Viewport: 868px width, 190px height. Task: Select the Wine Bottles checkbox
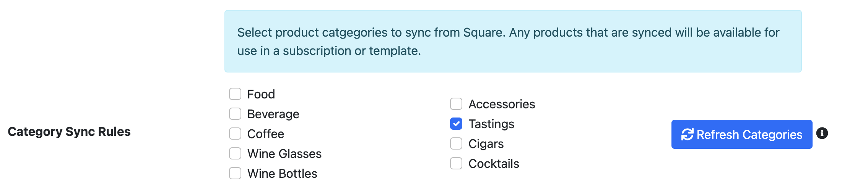coord(235,173)
